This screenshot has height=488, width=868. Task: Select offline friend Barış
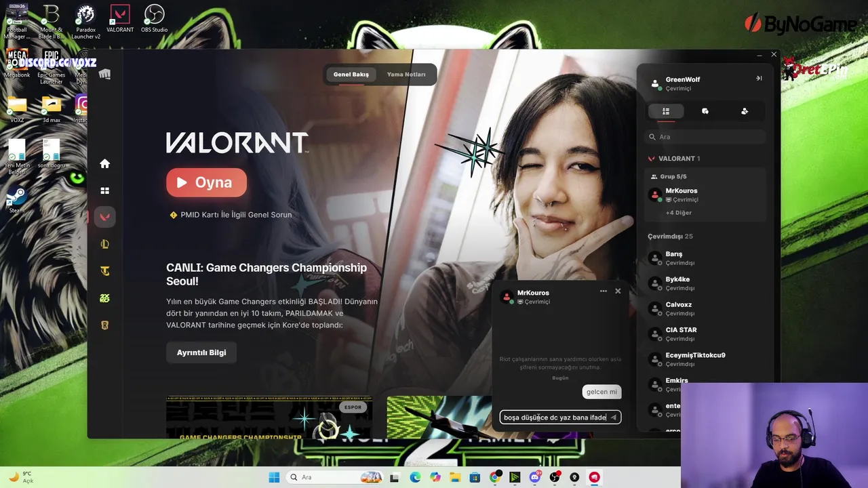click(x=705, y=258)
